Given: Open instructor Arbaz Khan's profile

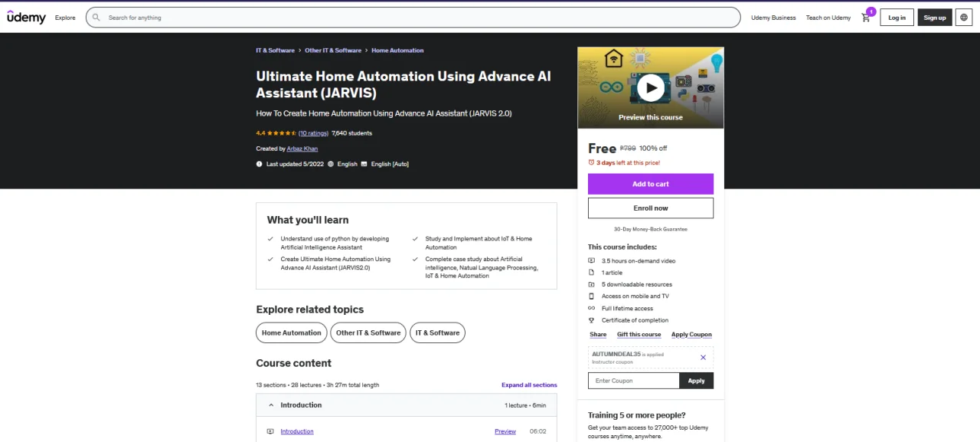Looking at the screenshot, I should point(302,149).
